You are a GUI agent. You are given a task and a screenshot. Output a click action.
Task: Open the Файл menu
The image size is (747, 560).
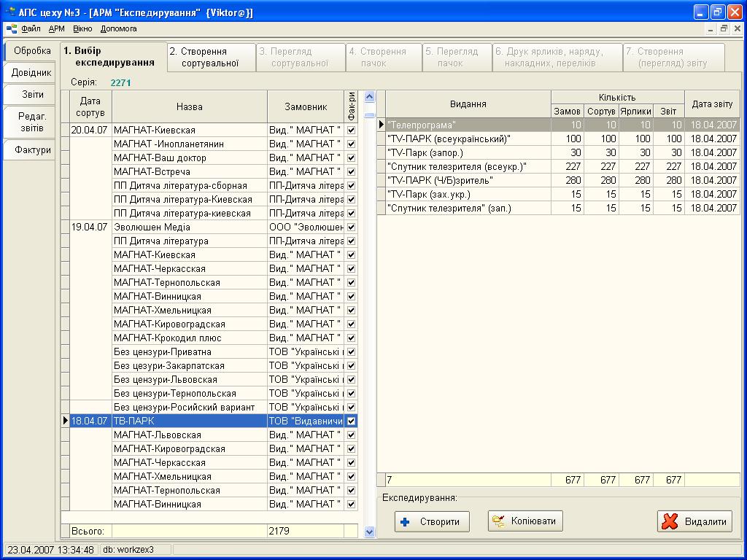tap(31, 29)
